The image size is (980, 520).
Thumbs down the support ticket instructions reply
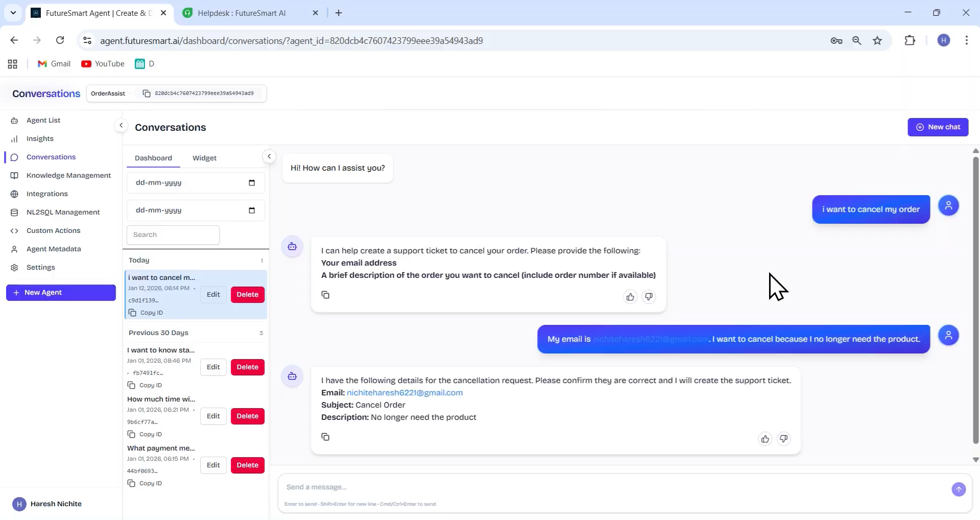point(649,297)
